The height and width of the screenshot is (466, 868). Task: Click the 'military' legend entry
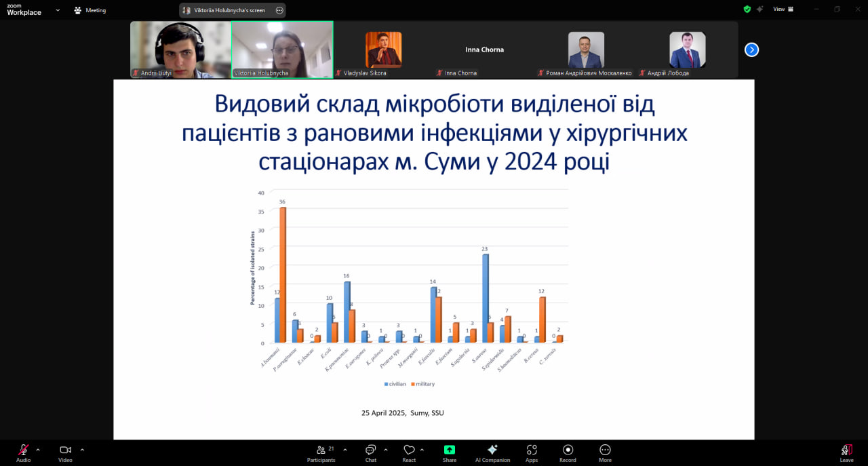click(422, 384)
